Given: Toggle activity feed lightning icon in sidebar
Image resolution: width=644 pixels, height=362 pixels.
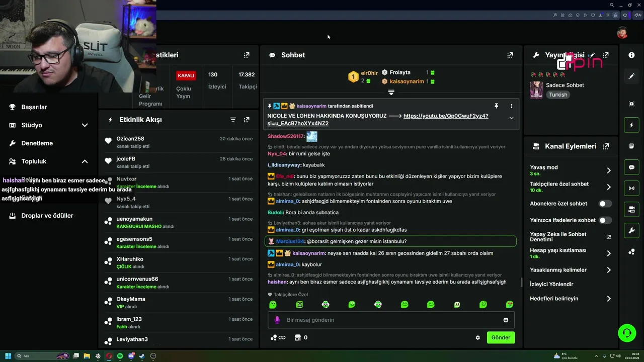Looking at the screenshot, I should [631, 125].
